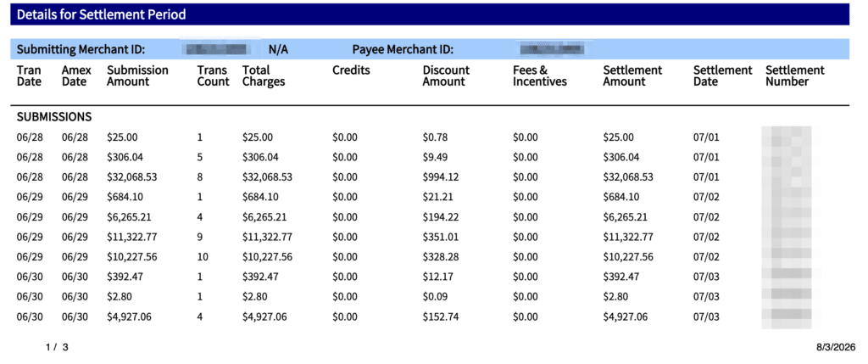Select $10,227.56 in the Settlement Amount column

[628, 257]
